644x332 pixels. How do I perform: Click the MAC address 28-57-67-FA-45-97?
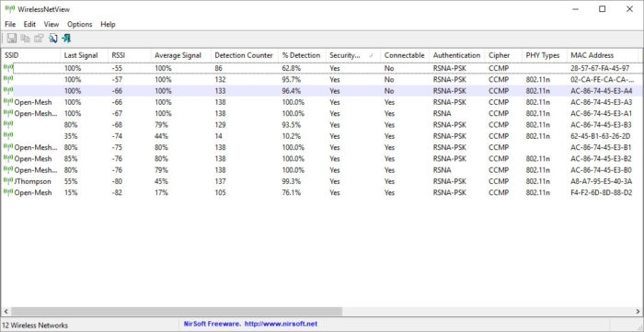click(600, 68)
